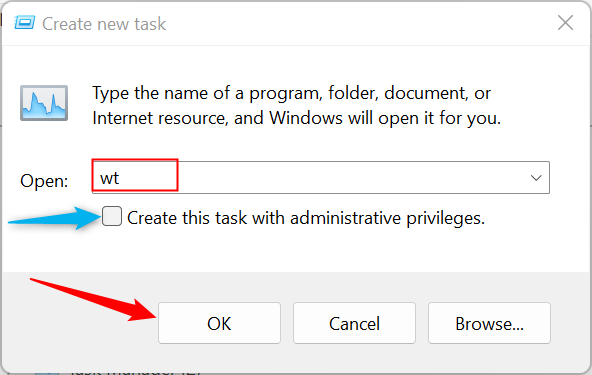
Task: Click the 'Internet resource' line of instructions
Action: tap(296, 118)
